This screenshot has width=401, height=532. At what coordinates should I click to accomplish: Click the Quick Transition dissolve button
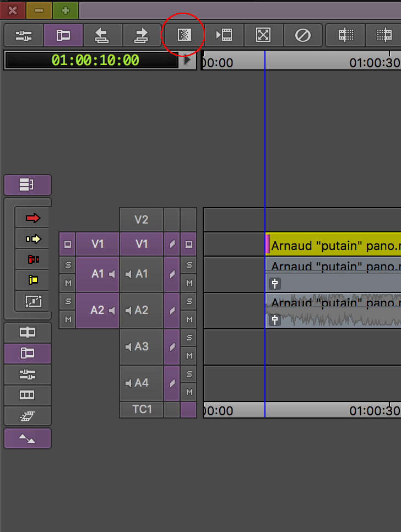(183, 35)
